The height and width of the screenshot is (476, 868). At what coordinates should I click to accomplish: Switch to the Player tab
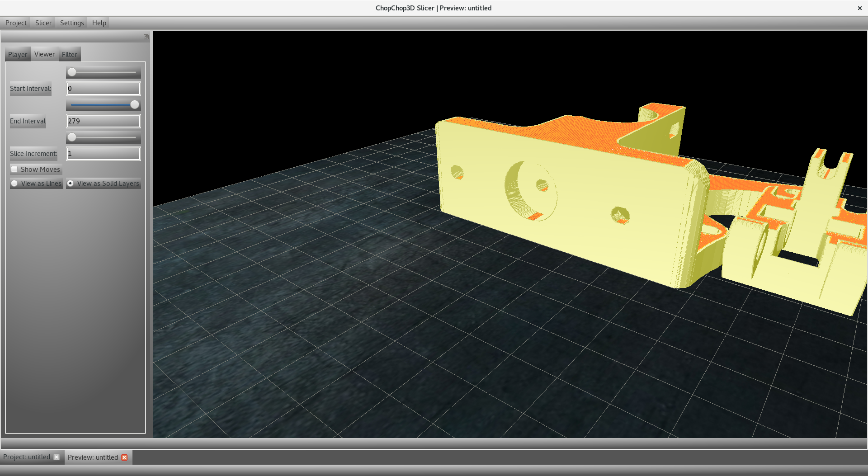click(18, 54)
